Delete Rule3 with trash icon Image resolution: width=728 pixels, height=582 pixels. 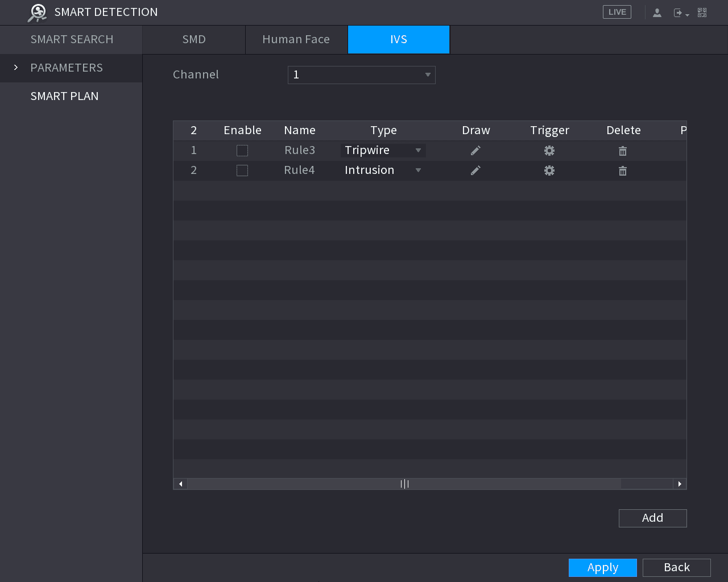(623, 151)
